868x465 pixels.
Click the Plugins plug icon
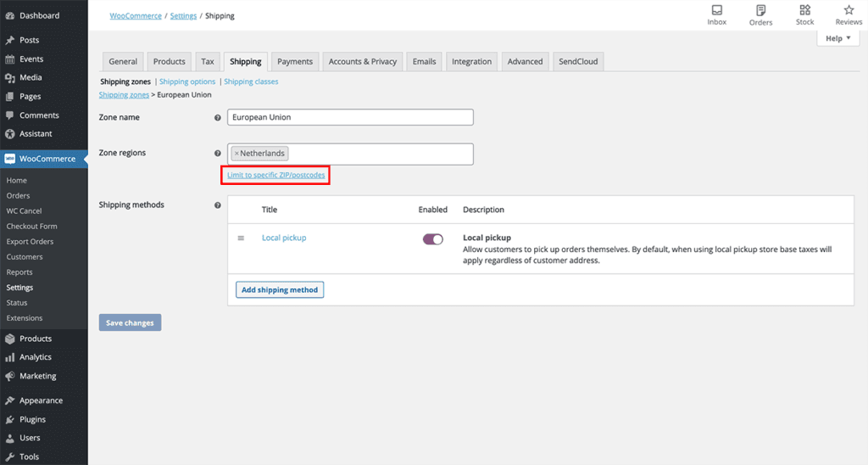(10, 419)
